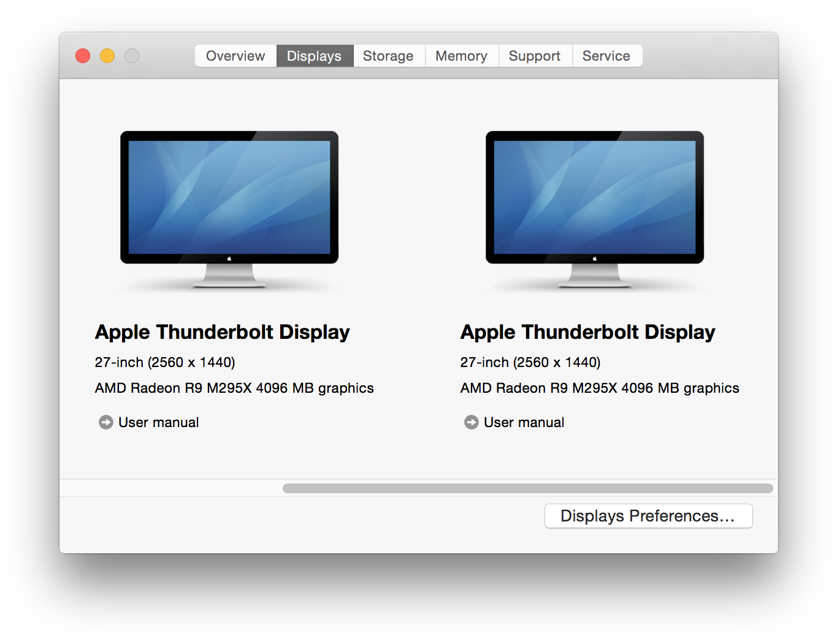Select the Displays tab
This screenshot has width=837, height=644.
(x=314, y=56)
